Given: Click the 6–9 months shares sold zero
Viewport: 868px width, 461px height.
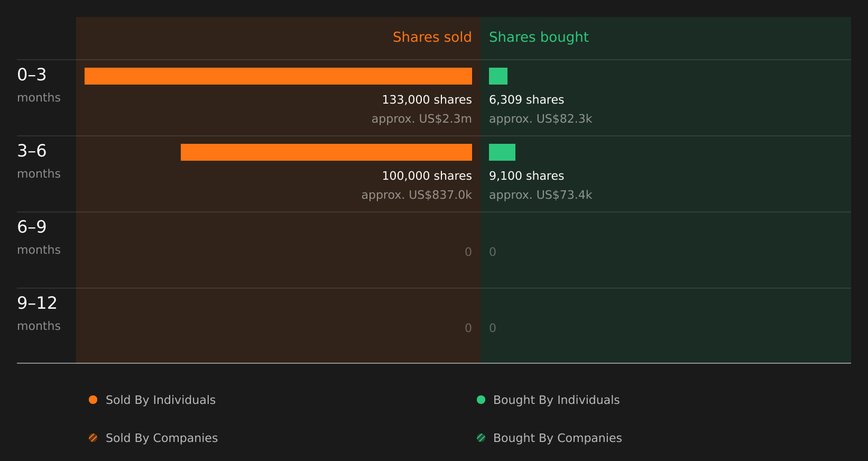Looking at the screenshot, I should [x=468, y=252].
